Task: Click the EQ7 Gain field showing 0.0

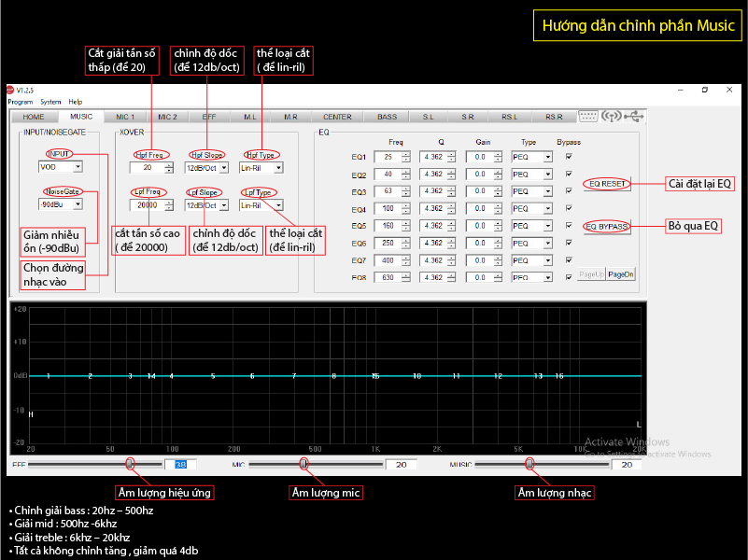Action: point(480,260)
